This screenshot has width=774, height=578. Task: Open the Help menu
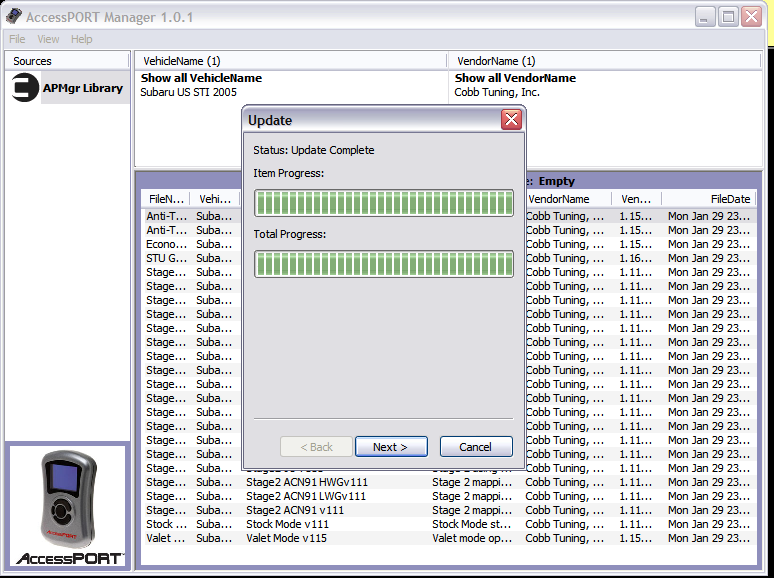coord(81,39)
